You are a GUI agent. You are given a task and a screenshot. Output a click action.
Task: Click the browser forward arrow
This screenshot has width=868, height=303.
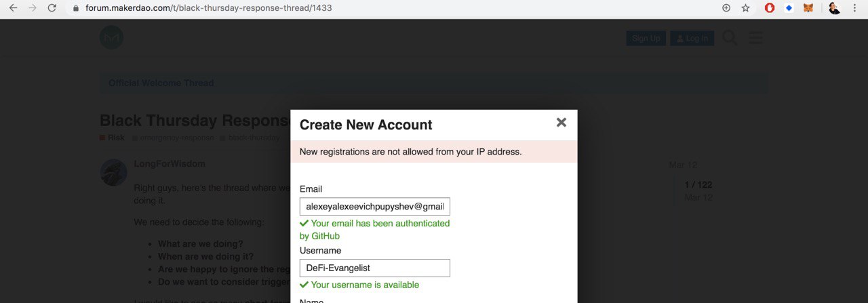33,8
